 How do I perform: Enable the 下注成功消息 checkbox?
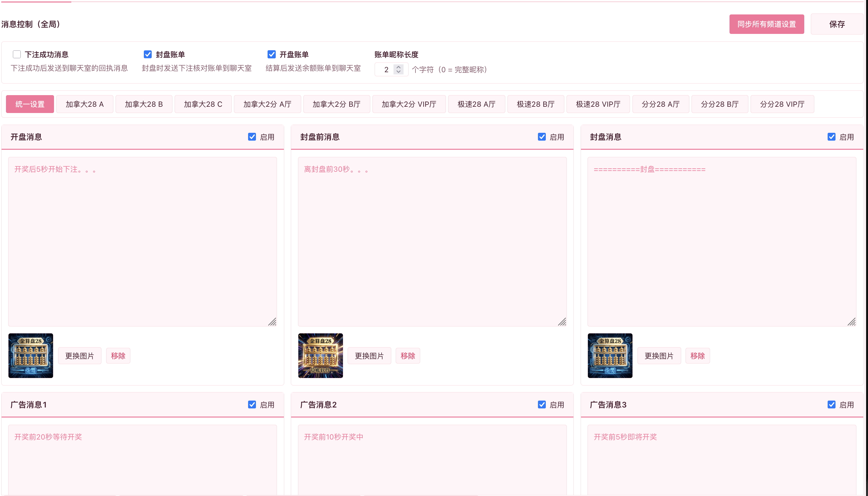17,55
